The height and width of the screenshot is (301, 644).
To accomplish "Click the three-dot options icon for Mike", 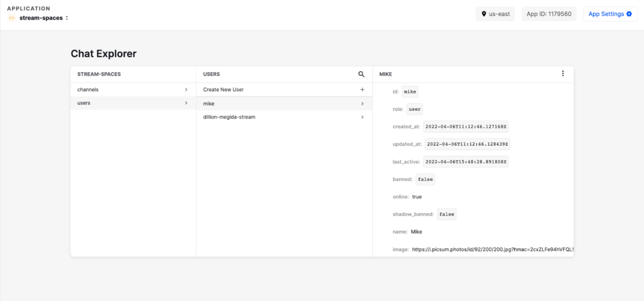I will (x=562, y=74).
